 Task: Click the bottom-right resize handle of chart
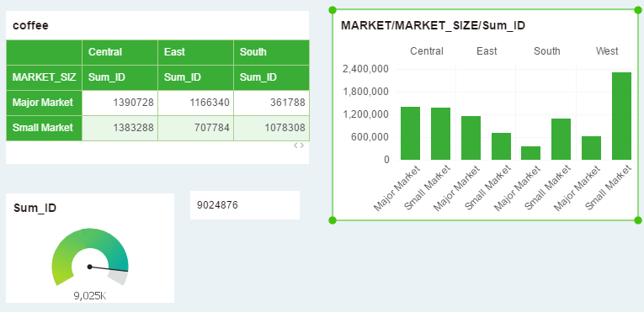(638, 220)
